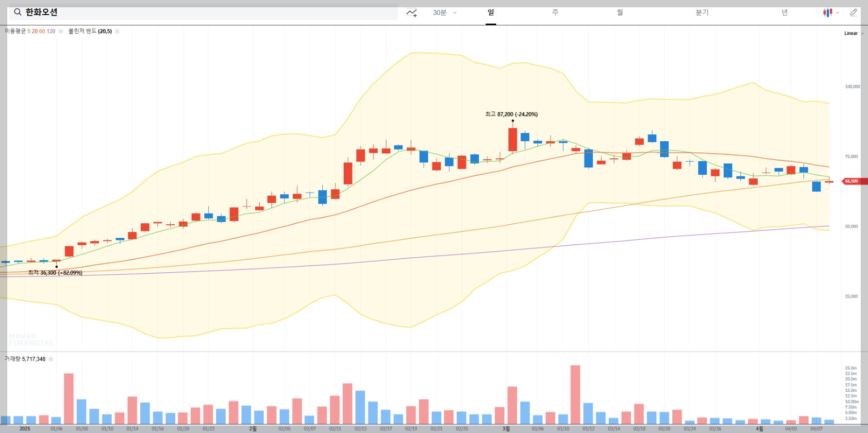Remove the 거래량 volume indicator with its x

(51, 359)
